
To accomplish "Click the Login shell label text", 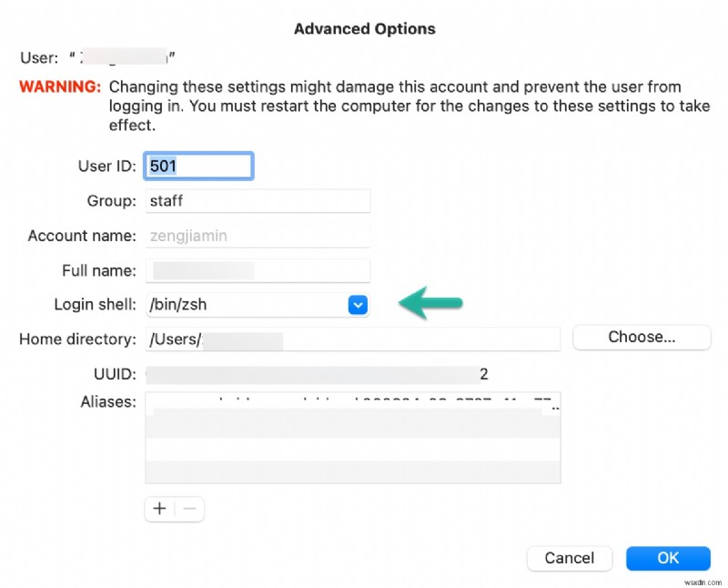I will coord(95,306).
